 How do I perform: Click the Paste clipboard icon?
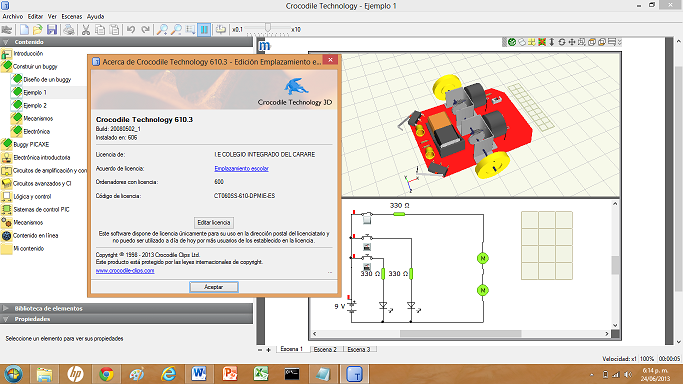pyautogui.click(x=114, y=30)
